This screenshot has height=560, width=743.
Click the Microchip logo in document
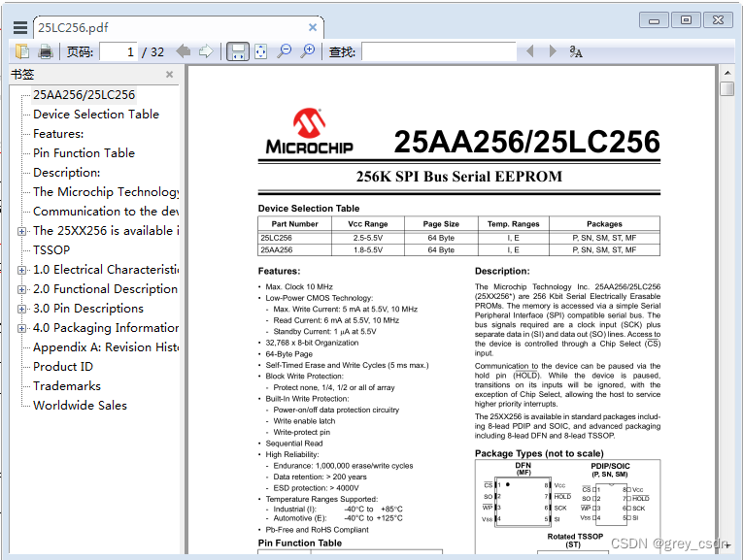[x=310, y=131]
